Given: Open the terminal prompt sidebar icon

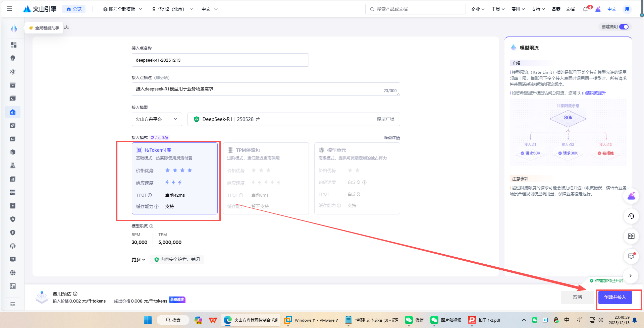Looking at the screenshot, I should coord(13,99).
